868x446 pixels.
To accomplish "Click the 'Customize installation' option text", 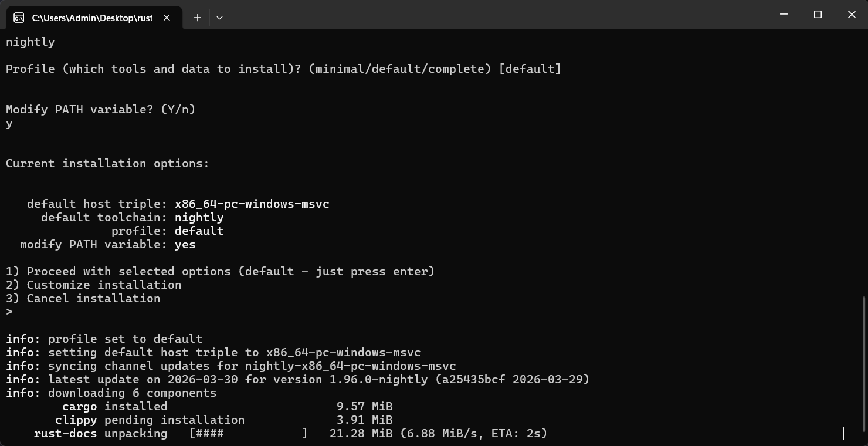I will pyautogui.click(x=104, y=285).
